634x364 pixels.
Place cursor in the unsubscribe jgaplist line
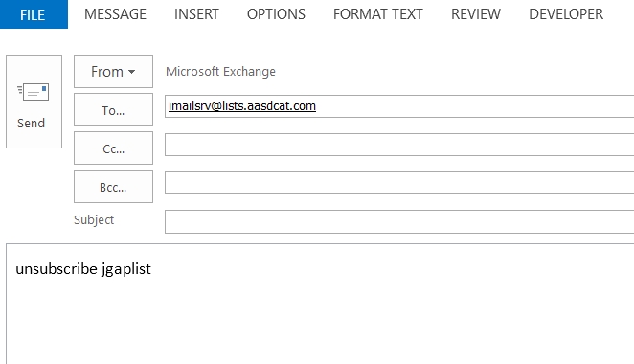[x=83, y=269]
